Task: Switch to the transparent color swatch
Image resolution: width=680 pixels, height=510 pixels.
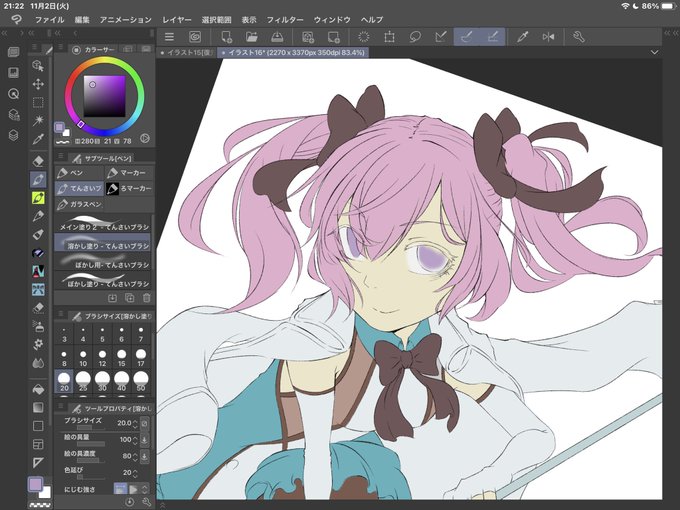Action: pos(40,505)
